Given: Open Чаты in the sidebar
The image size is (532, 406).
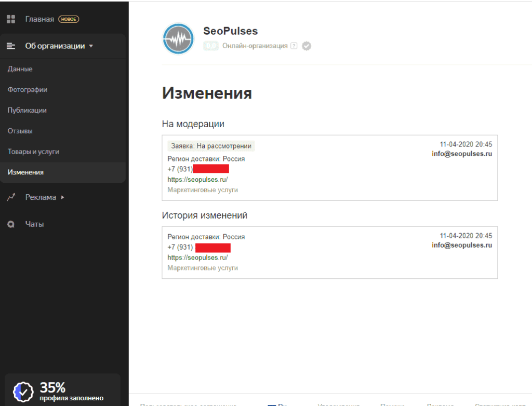Looking at the screenshot, I should click(34, 224).
